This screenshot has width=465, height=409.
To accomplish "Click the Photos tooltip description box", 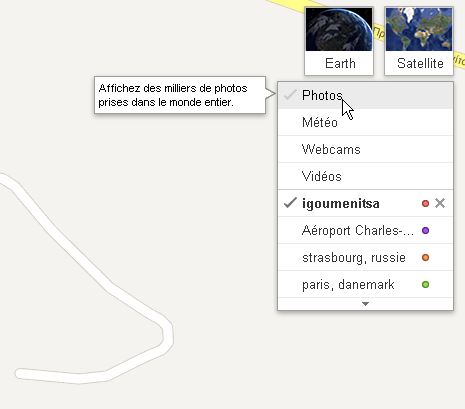I will point(180,95).
